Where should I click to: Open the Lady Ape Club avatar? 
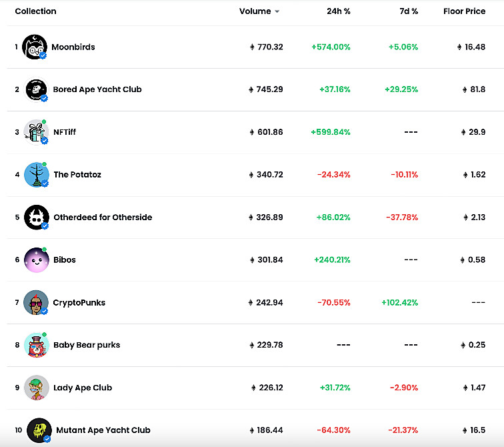pyautogui.click(x=37, y=388)
